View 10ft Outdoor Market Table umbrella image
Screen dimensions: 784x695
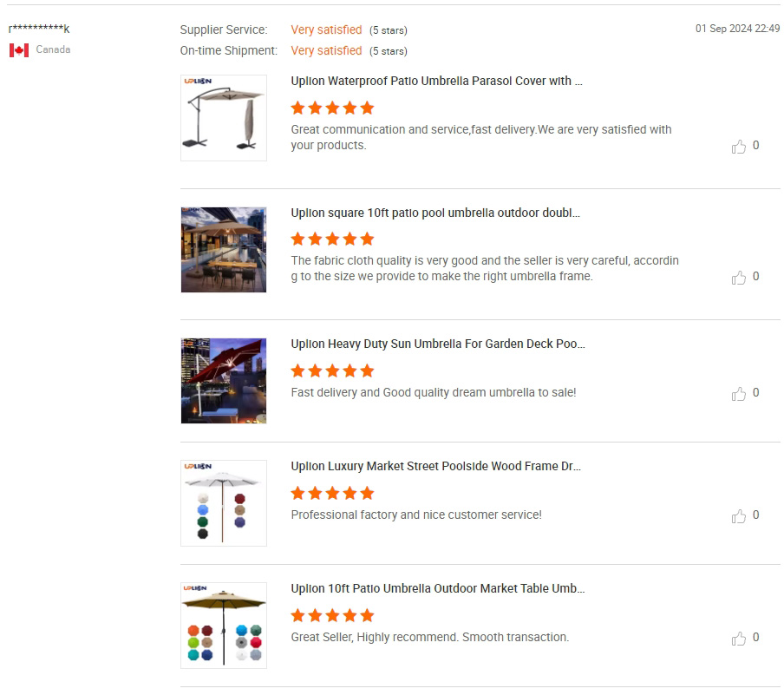click(224, 626)
